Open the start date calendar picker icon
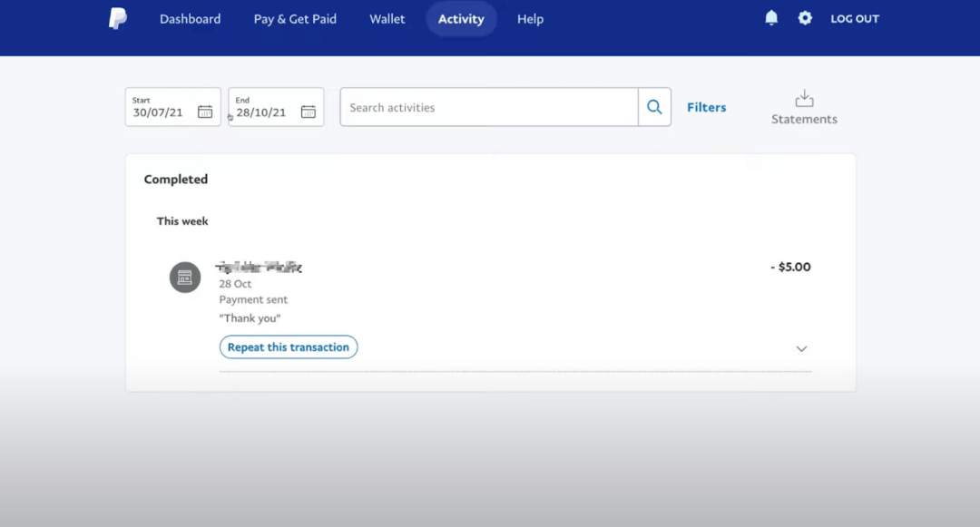The image size is (980, 527). pos(205,112)
